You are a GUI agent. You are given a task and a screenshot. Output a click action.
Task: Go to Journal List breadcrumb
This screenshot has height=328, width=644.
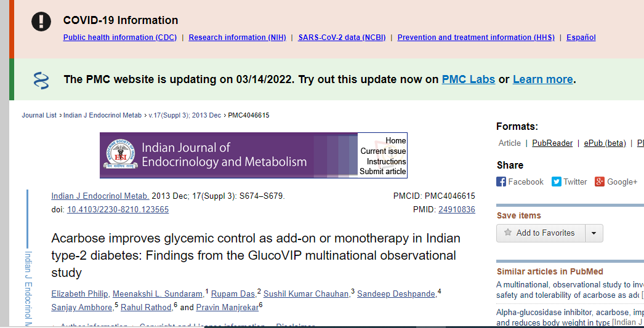(x=39, y=115)
